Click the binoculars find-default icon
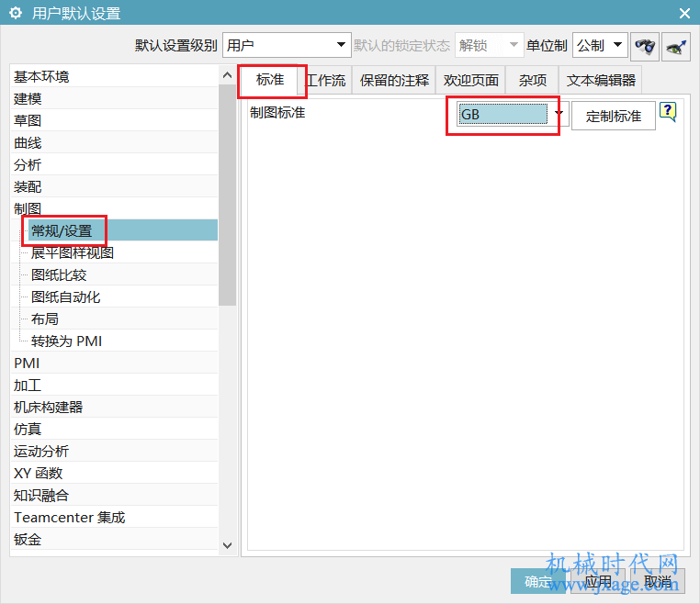The image size is (700, 604). click(x=645, y=47)
